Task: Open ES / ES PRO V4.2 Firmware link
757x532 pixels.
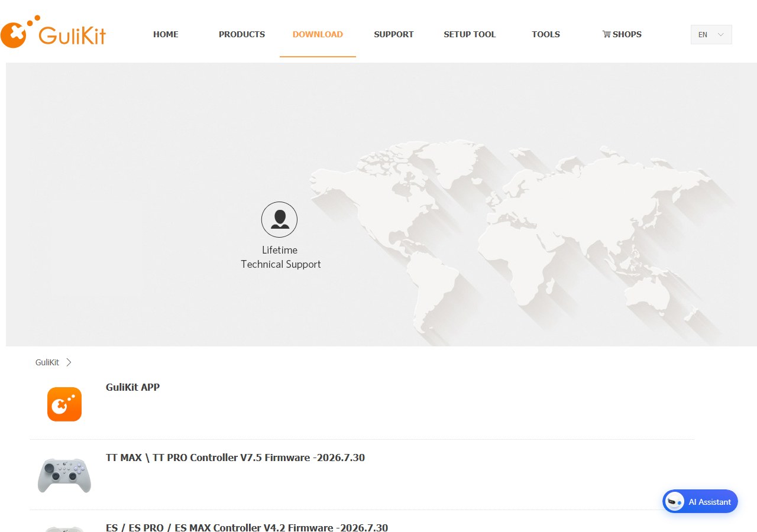Action: 247,527
